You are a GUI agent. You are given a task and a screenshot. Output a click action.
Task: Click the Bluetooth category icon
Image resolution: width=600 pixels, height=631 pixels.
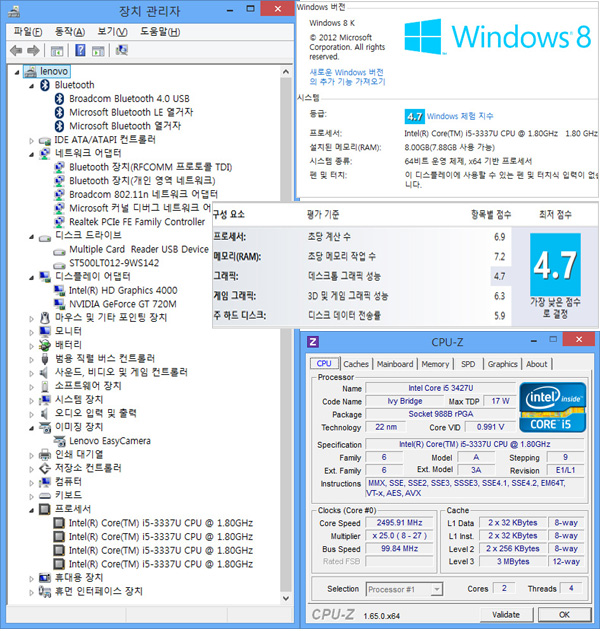[45, 85]
